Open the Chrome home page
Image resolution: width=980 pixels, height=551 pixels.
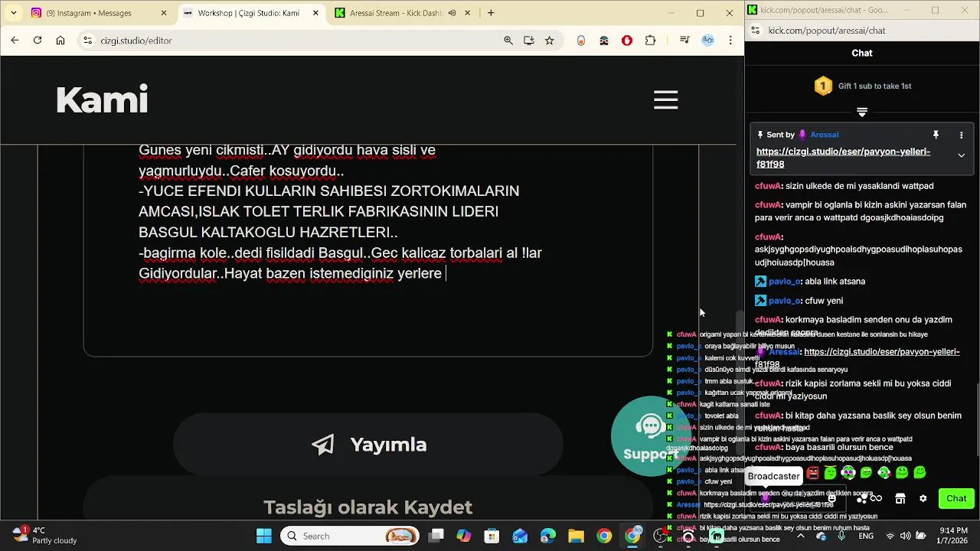click(60, 41)
